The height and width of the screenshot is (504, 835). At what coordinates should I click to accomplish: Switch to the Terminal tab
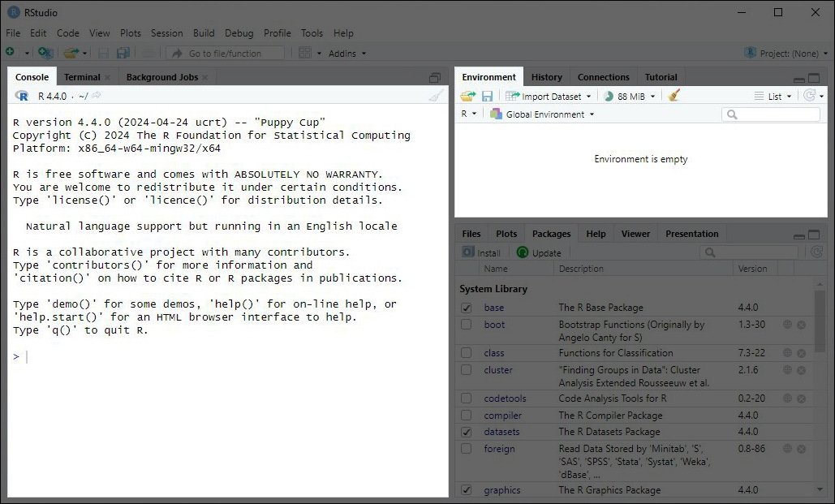tap(82, 77)
